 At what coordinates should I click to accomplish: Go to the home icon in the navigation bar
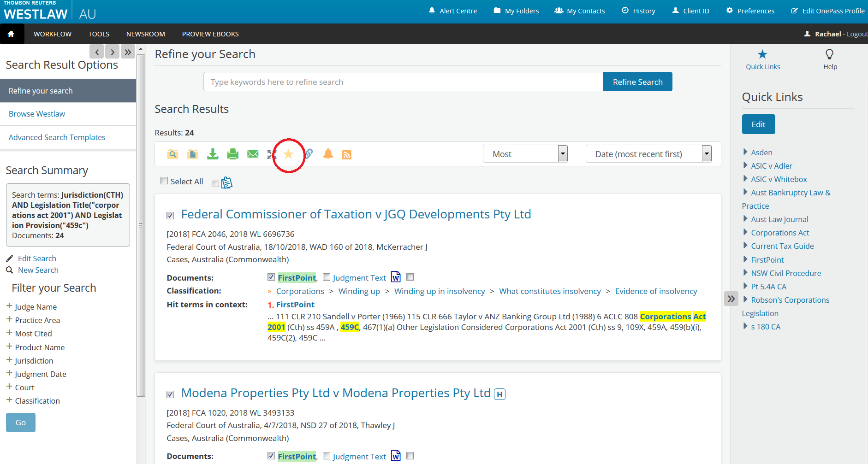[x=11, y=34]
